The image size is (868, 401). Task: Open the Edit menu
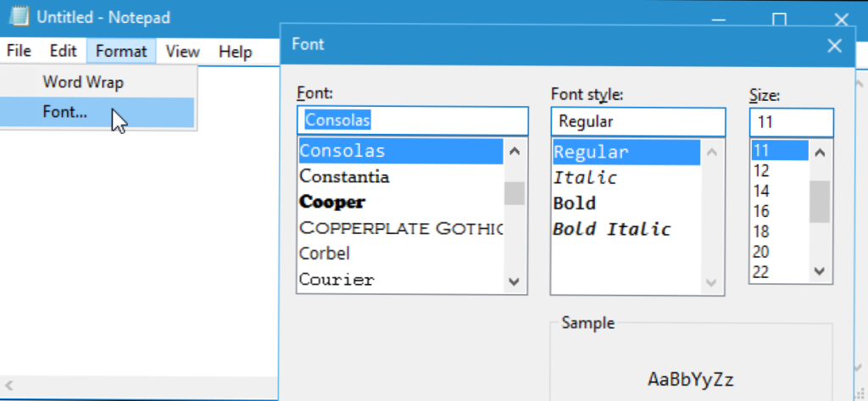[x=63, y=52]
